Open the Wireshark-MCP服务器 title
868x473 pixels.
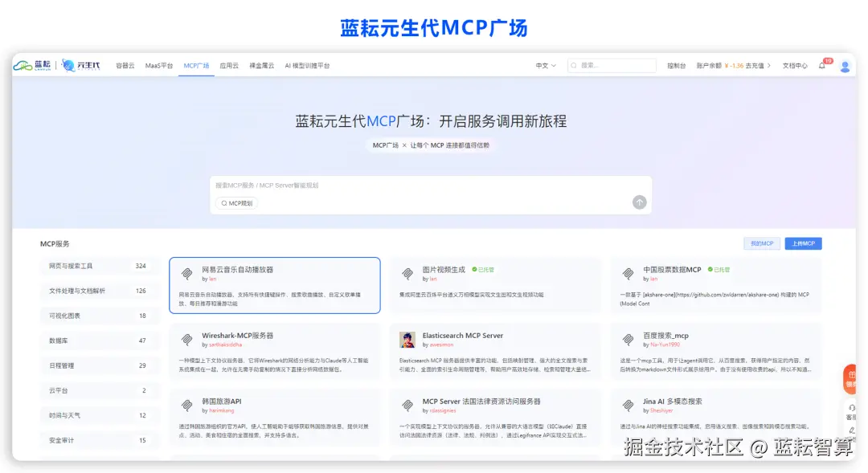click(237, 335)
